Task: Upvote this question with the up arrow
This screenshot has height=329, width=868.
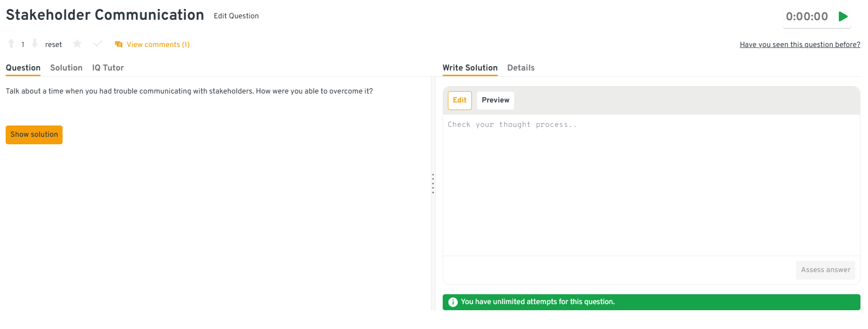Action: 11,44
